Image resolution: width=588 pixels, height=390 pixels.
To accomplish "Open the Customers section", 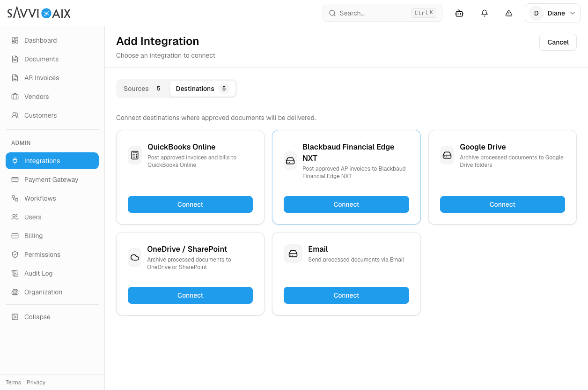I will (x=52, y=115).
